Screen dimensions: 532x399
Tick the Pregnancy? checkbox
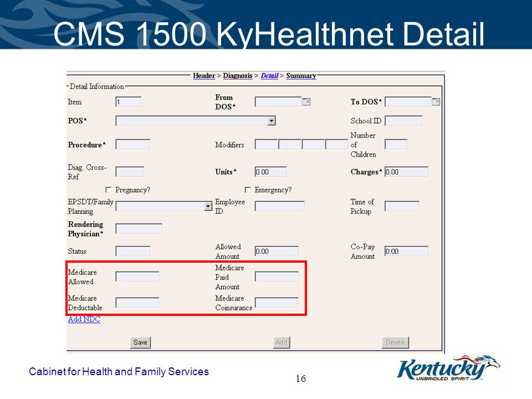pos(108,190)
